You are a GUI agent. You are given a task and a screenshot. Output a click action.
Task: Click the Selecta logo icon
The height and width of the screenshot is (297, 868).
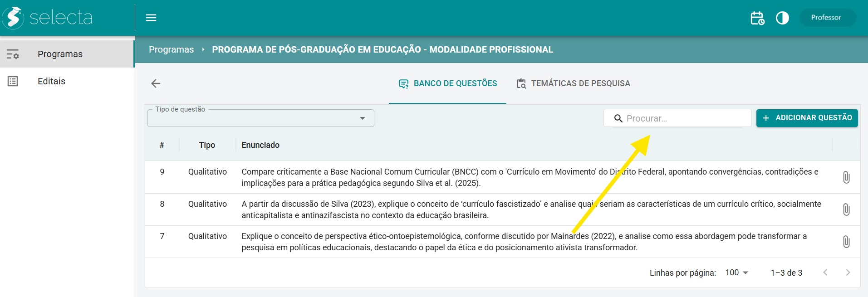(x=13, y=18)
